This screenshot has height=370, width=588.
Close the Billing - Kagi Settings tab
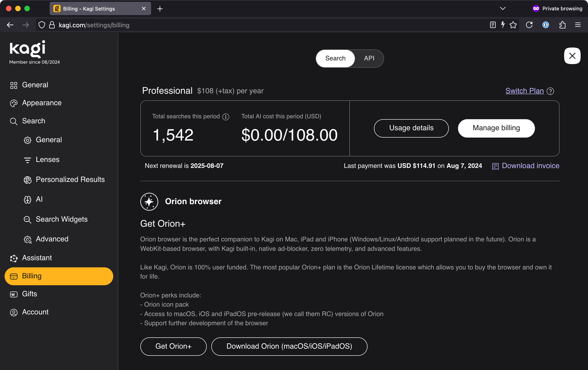(x=144, y=8)
